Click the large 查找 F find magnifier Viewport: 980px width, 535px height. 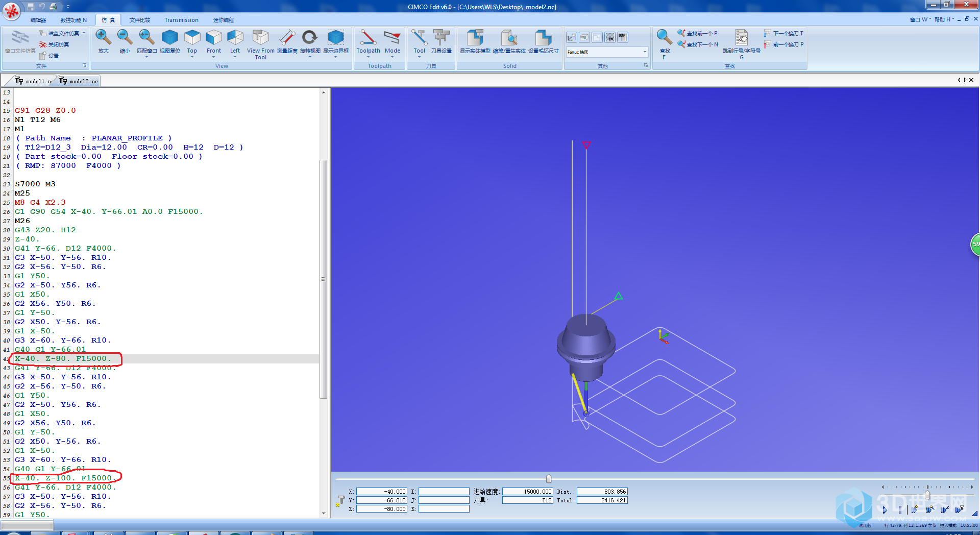(x=664, y=38)
